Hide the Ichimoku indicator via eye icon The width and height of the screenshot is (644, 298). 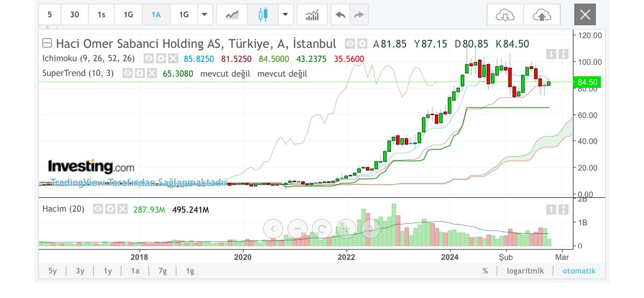[149, 59]
